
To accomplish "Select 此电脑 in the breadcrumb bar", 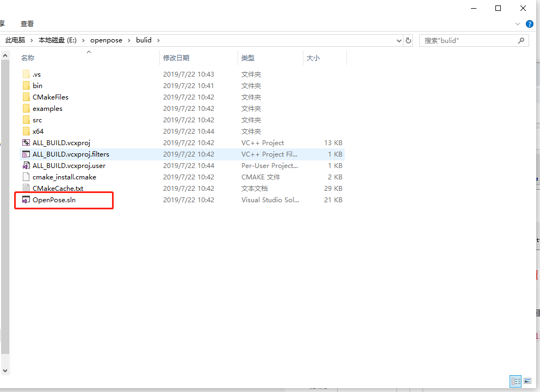I will click(15, 40).
